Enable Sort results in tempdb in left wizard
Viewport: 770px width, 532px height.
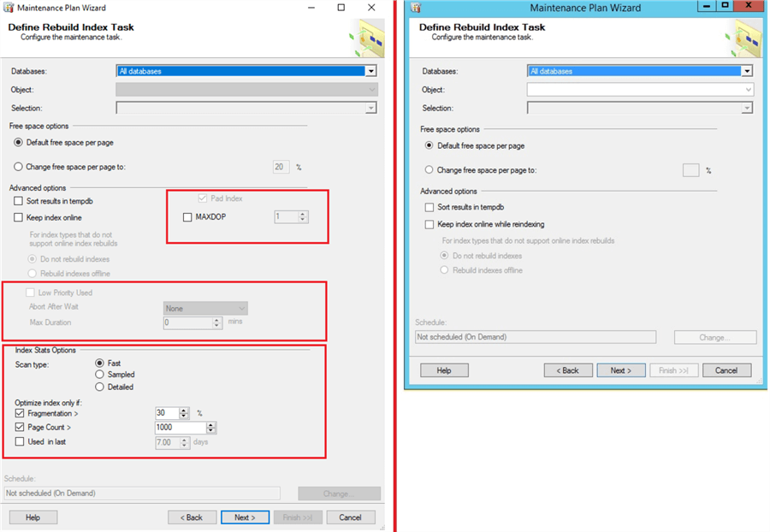pyautogui.click(x=18, y=201)
